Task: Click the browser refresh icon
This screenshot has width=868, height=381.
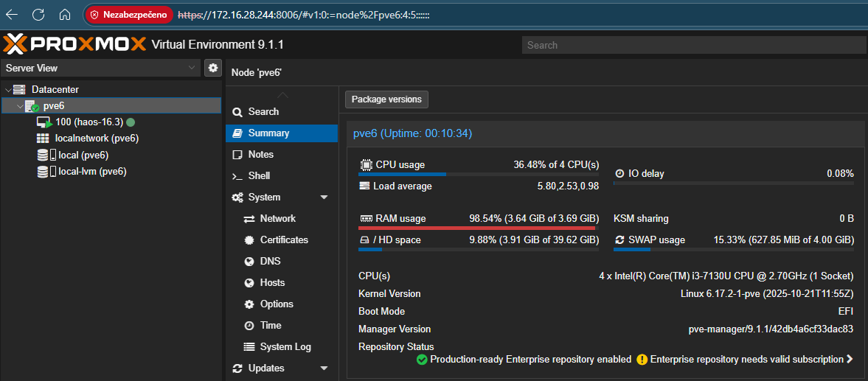Action: [38, 15]
